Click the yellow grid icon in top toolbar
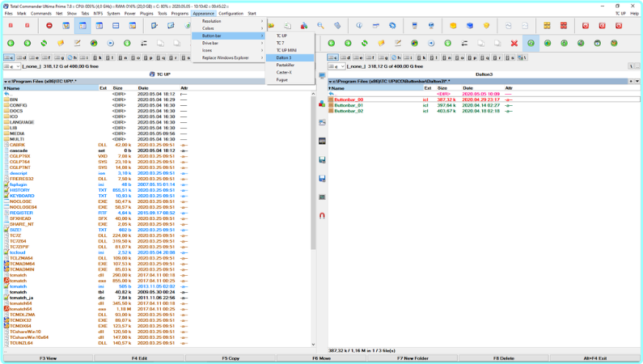Viewport: 643px width, 364px height. point(547,26)
